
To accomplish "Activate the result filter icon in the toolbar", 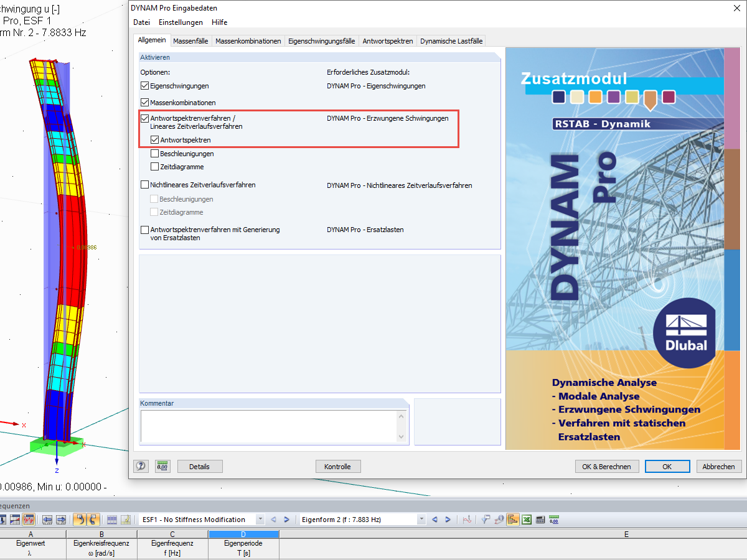I will [x=486, y=520].
